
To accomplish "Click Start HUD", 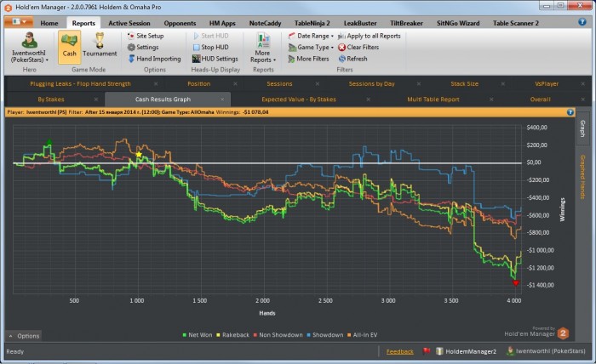I will 210,36.
